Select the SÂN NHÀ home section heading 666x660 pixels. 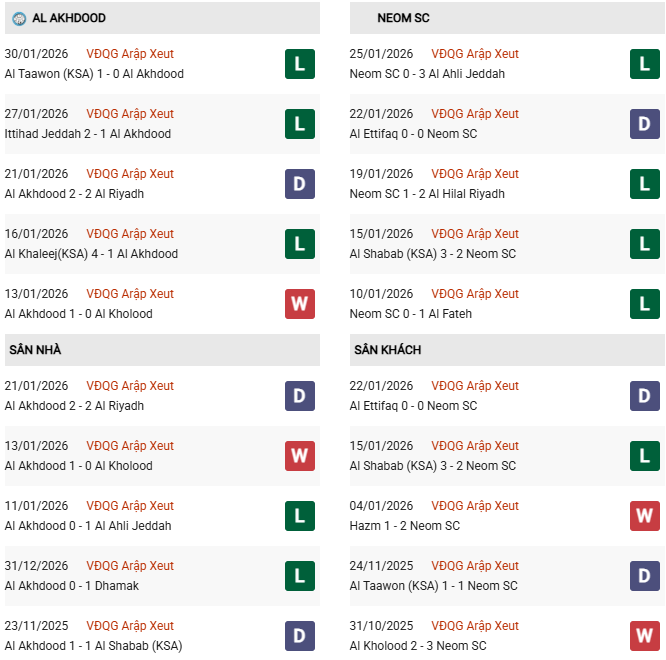point(35,350)
